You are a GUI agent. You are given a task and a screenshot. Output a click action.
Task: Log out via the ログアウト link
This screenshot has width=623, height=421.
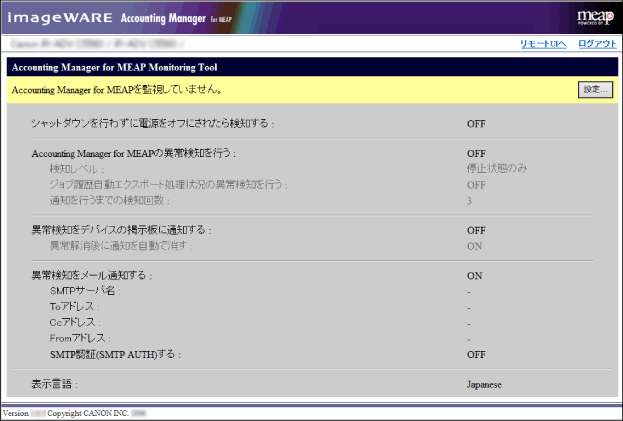click(597, 44)
